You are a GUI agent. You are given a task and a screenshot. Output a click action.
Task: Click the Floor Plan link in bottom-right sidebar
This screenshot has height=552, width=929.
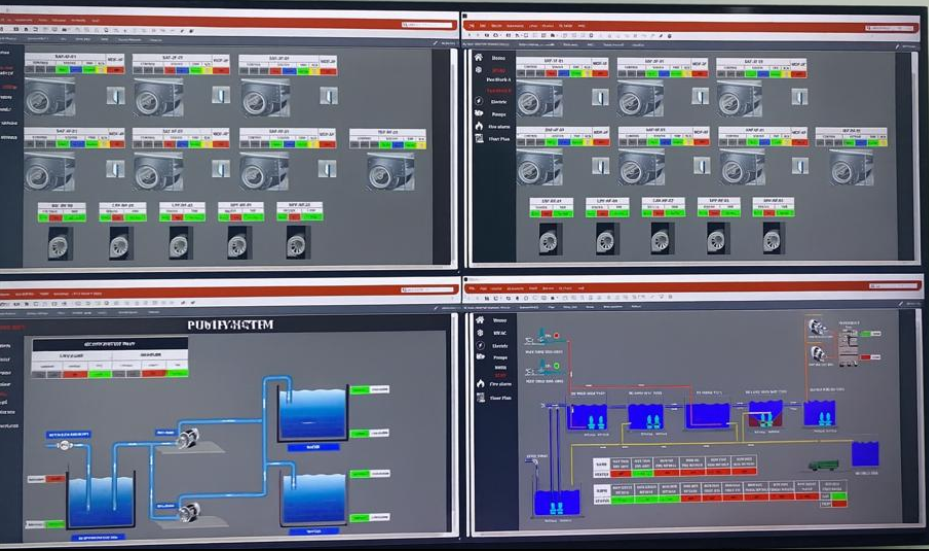[501, 397]
